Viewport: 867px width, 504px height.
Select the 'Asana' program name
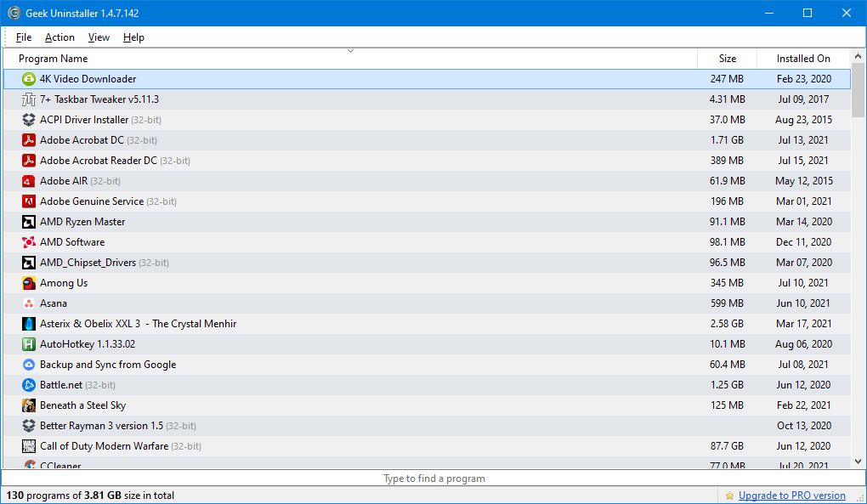pos(53,303)
